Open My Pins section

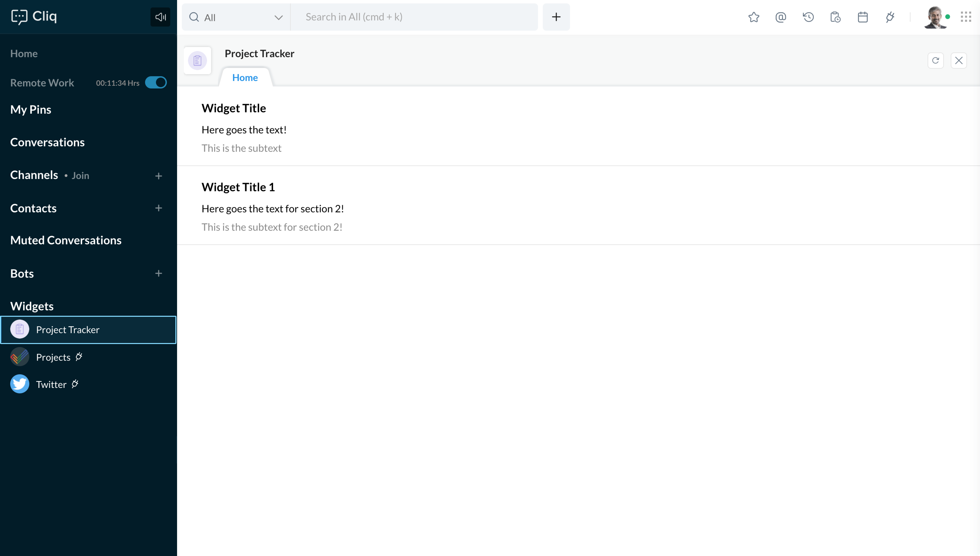click(31, 110)
